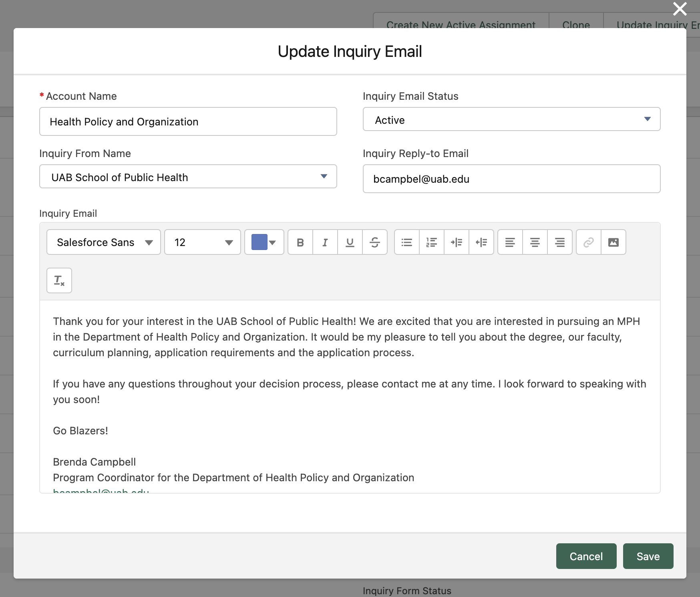This screenshot has height=597, width=700.
Task: Insert a bulleted list
Action: tap(406, 242)
